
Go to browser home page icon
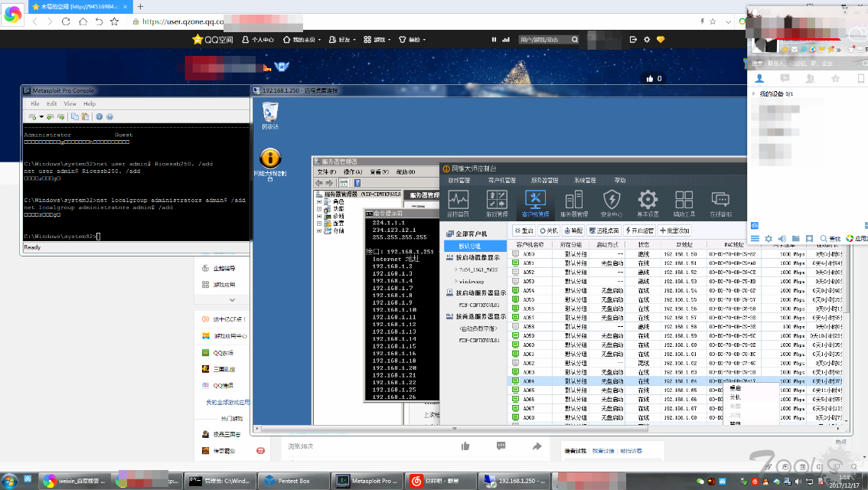coord(83,21)
